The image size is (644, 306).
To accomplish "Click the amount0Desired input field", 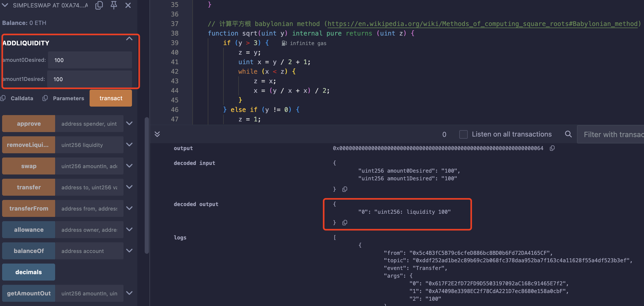I will coord(90,60).
